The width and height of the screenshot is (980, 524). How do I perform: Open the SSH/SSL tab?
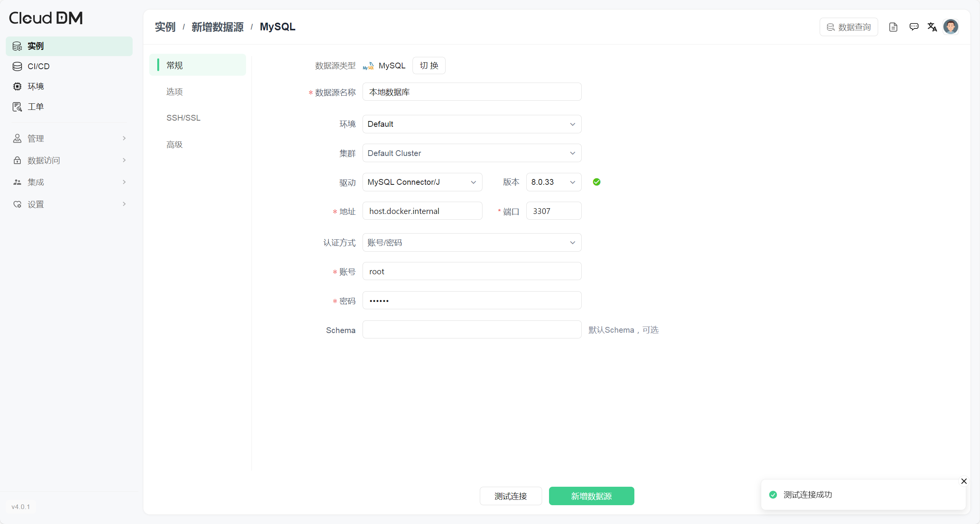[x=198, y=118]
